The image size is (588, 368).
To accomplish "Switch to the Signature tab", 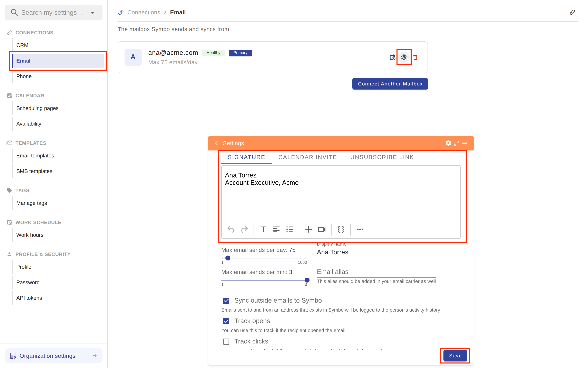I will [x=246, y=157].
